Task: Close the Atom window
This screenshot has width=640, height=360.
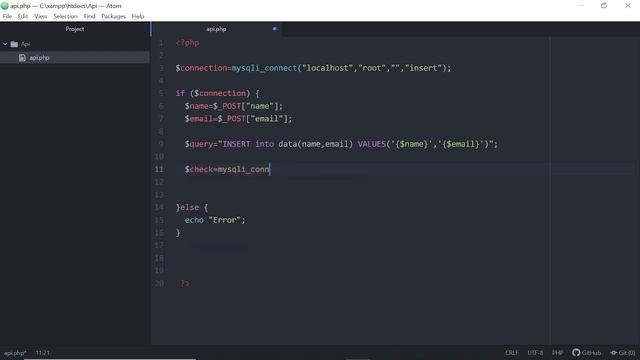Action: (628, 6)
